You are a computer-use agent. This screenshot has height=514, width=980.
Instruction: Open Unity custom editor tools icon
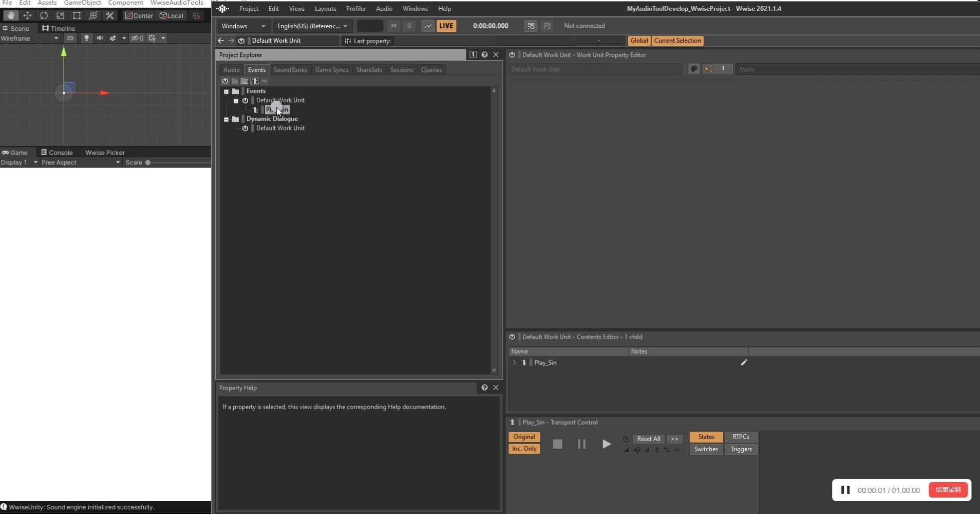click(109, 15)
